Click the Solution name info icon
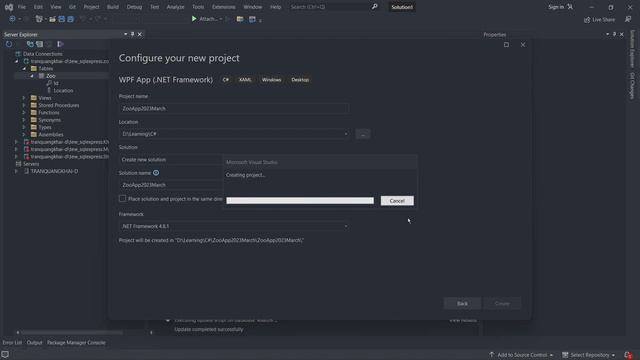 tap(156, 173)
